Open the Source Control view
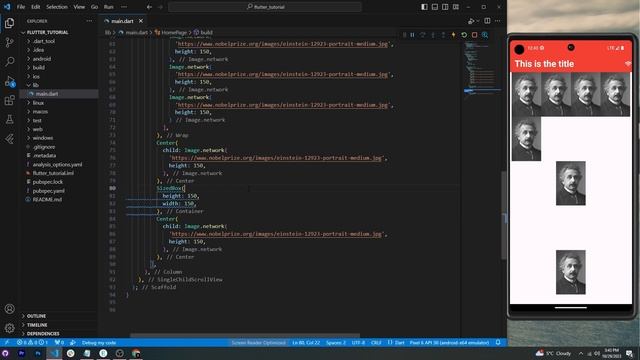Screen dimensions: 640x360 (9, 42)
